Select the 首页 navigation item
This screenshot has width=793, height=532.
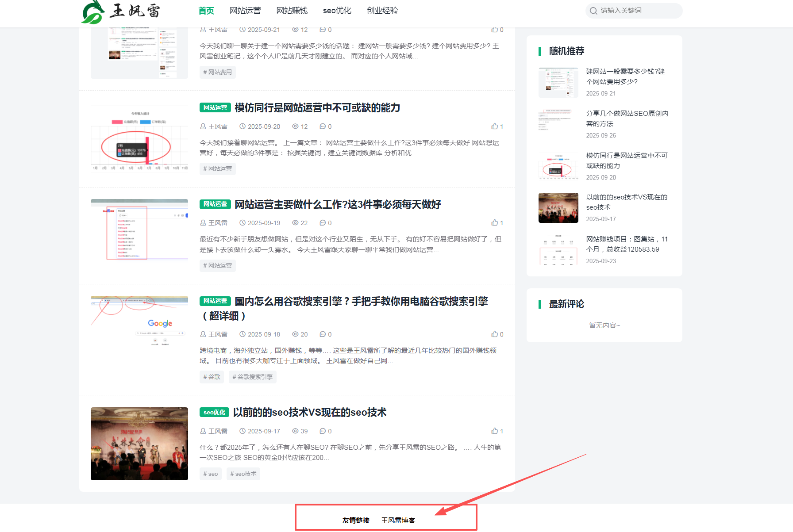(x=206, y=11)
